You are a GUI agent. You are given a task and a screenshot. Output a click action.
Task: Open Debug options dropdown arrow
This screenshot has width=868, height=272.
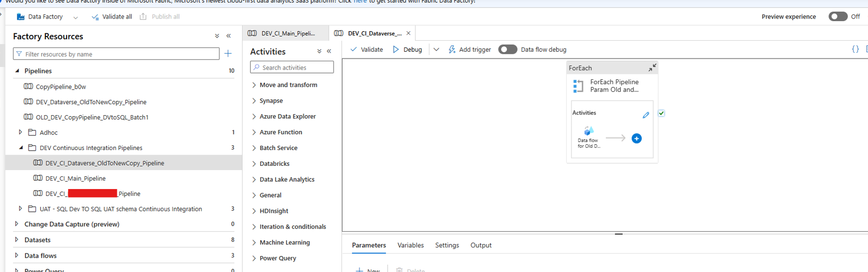point(436,50)
